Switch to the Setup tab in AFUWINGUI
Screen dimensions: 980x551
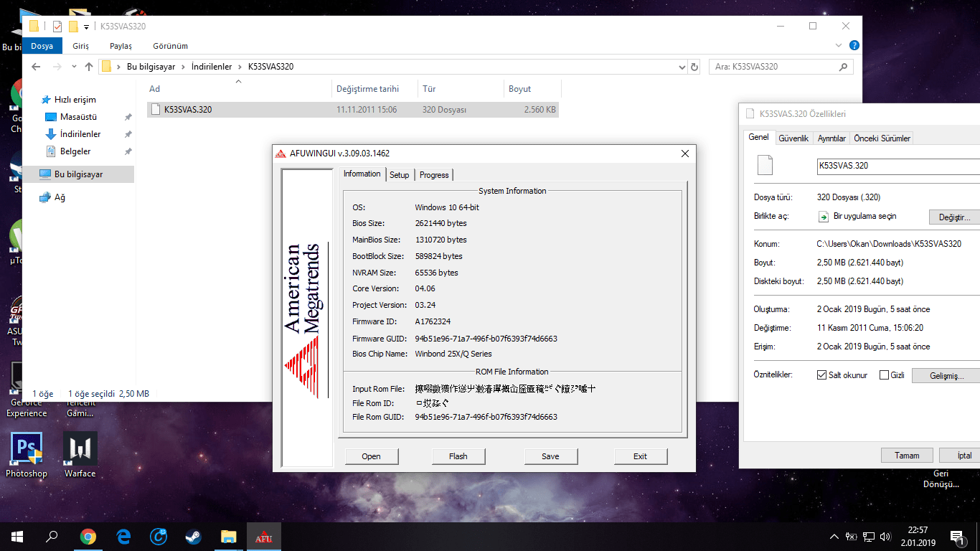coord(400,175)
